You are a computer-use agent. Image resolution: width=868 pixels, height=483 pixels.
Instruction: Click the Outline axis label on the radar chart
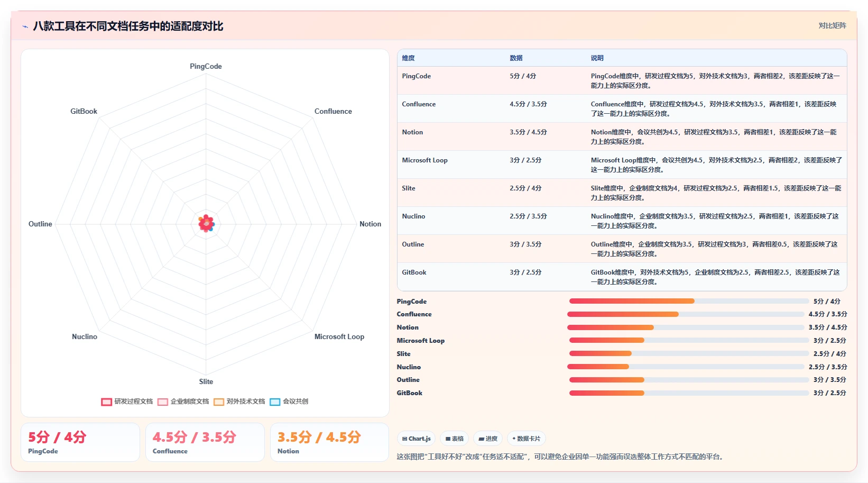click(x=40, y=224)
